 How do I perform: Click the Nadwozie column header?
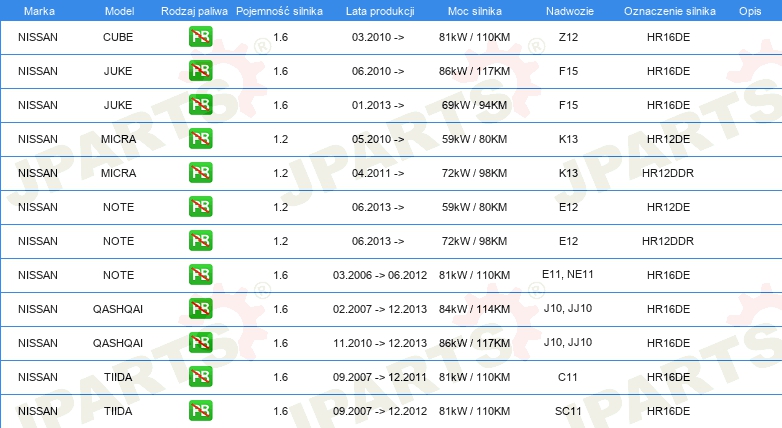(570, 11)
